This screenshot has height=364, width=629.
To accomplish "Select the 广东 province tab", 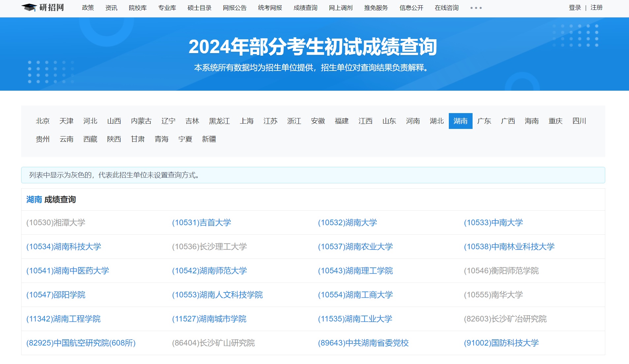I will tap(484, 121).
